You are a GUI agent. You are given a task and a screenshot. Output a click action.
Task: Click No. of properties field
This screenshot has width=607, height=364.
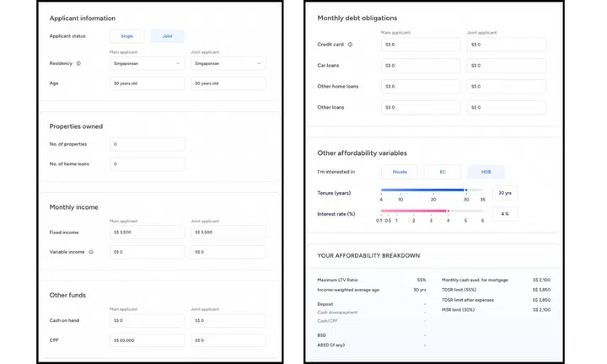147,144
